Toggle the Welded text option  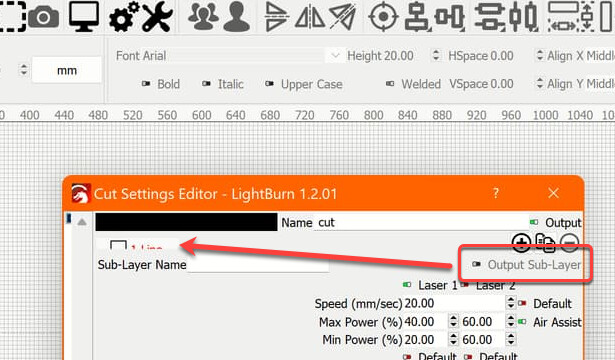[x=389, y=84]
